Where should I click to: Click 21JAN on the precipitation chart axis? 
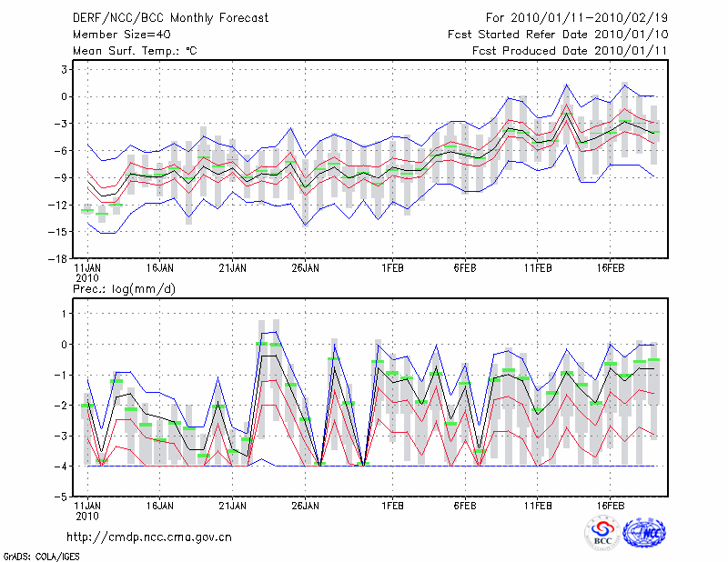click(x=233, y=504)
